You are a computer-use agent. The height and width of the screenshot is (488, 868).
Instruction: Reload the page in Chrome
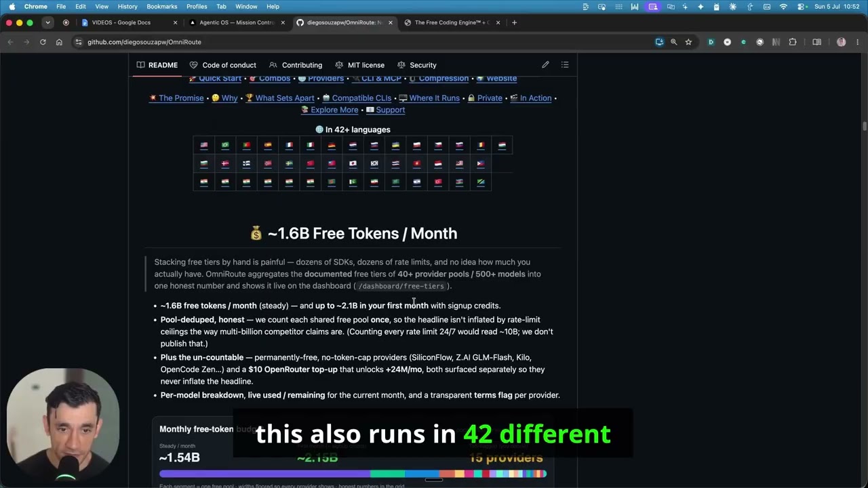click(x=43, y=42)
